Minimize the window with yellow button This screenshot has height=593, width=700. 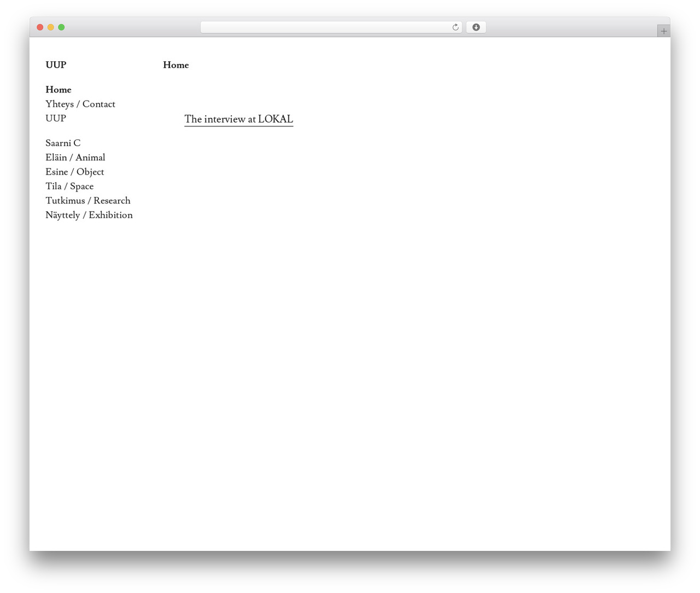click(x=51, y=27)
